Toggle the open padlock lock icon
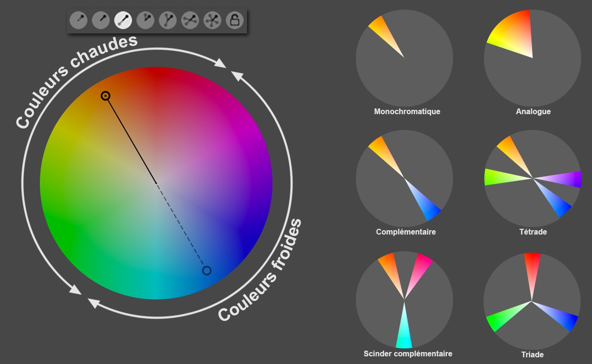Image resolution: width=592 pixels, height=364 pixels. coord(235,20)
